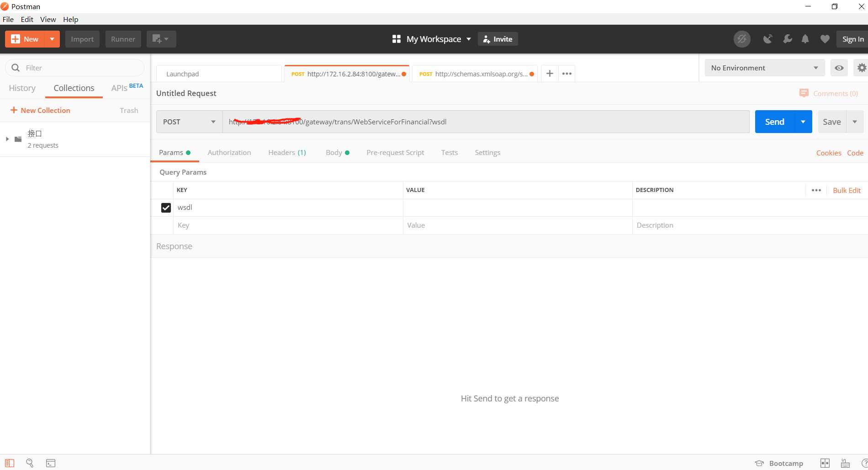Image resolution: width=868 pixels, height=470 pixels.
Task: Open the Body tab
Action: coord(337,152)
